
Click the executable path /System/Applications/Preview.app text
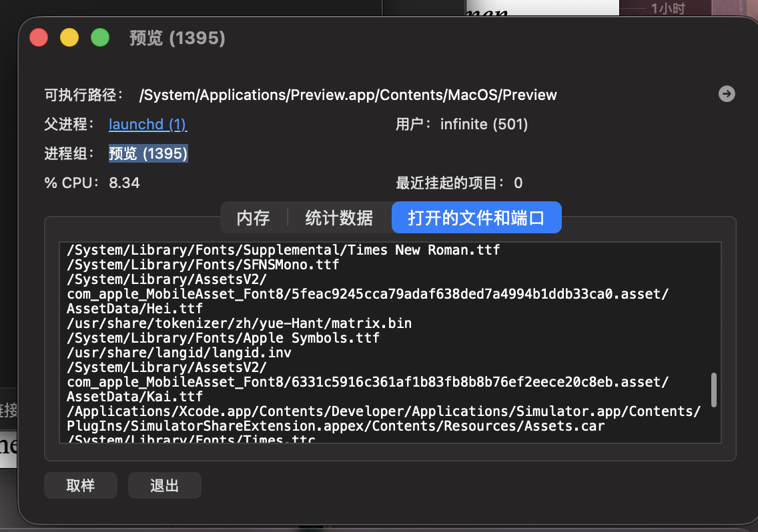[x=348, y=95]
